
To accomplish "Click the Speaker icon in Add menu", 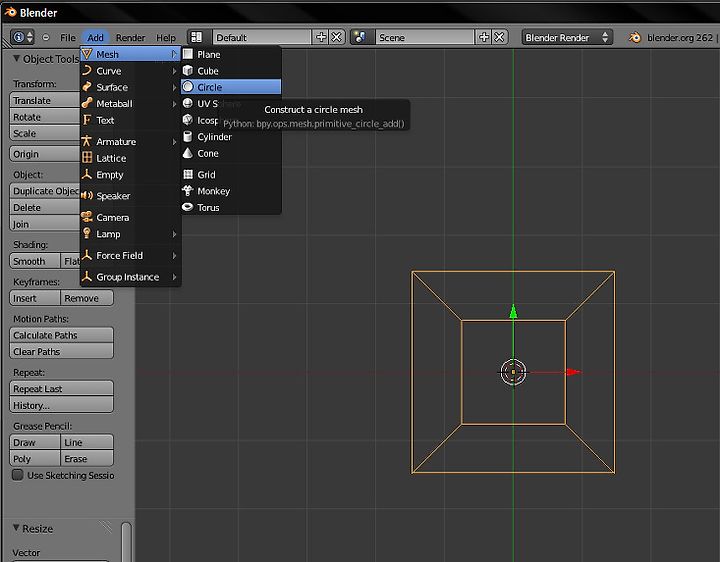I will (x=87, y=196).
